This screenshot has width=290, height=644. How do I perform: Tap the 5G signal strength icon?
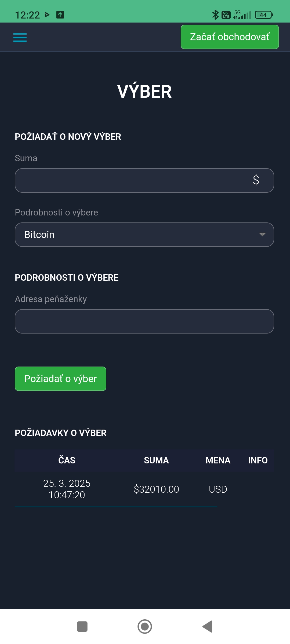(x=242, y=15)
